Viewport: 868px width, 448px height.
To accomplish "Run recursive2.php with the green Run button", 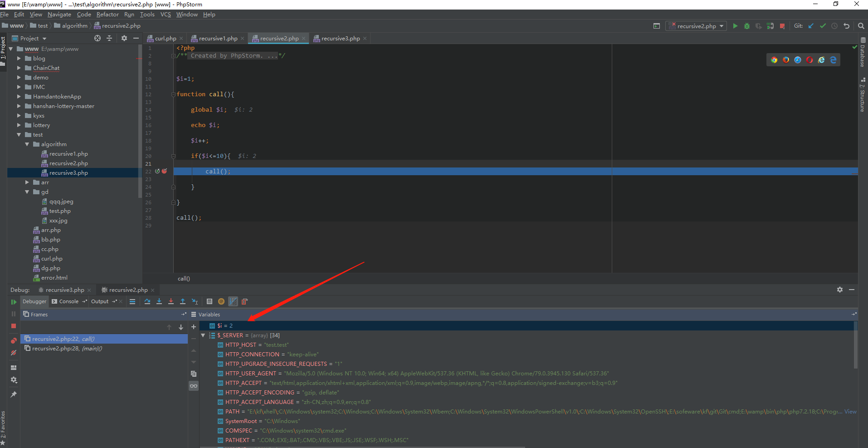I will pos(735,26).
